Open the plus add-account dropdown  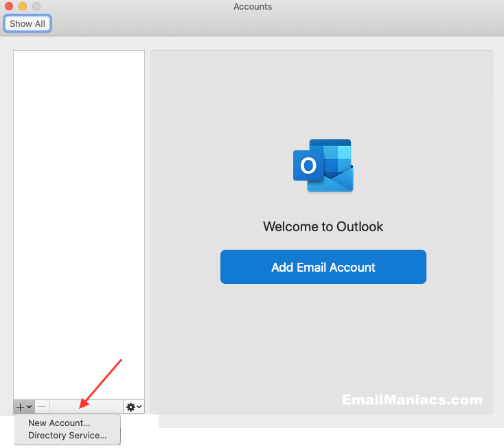(24, 407)
